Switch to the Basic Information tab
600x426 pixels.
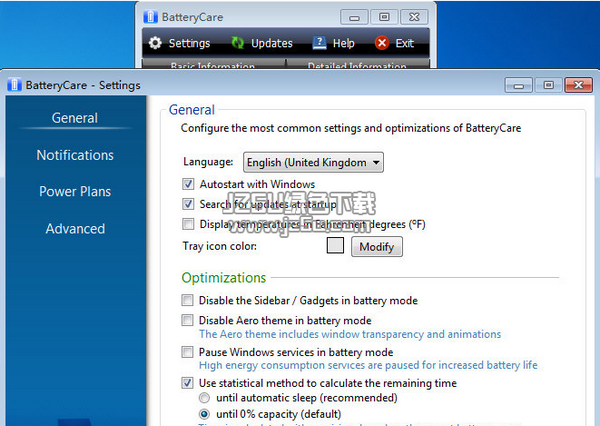(214, 64)
